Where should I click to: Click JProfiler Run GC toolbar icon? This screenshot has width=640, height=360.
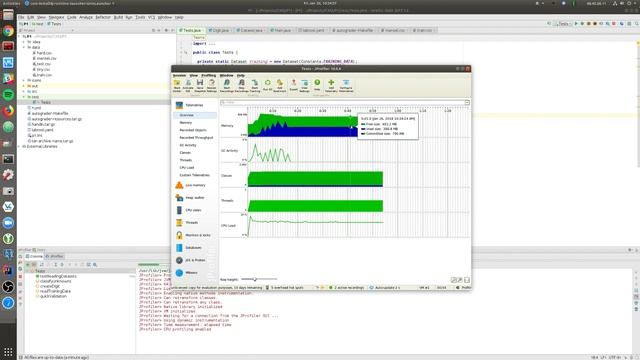click(x=267, y=85)
